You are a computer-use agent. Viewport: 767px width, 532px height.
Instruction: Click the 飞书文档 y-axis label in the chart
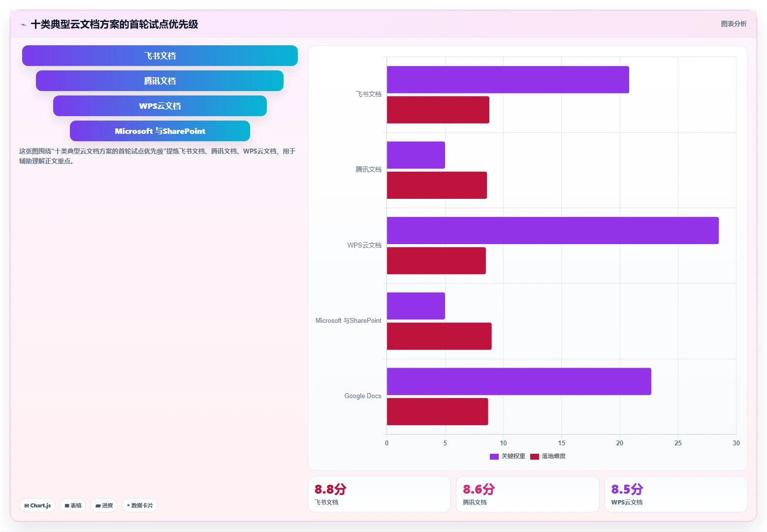369,94
